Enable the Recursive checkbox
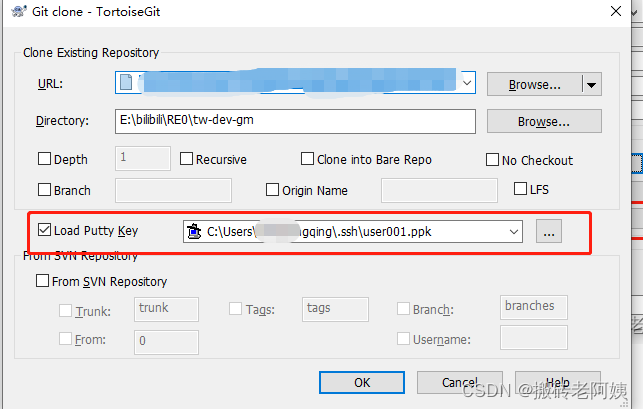Viewport: 643px width, 409px height. point(186,159)
